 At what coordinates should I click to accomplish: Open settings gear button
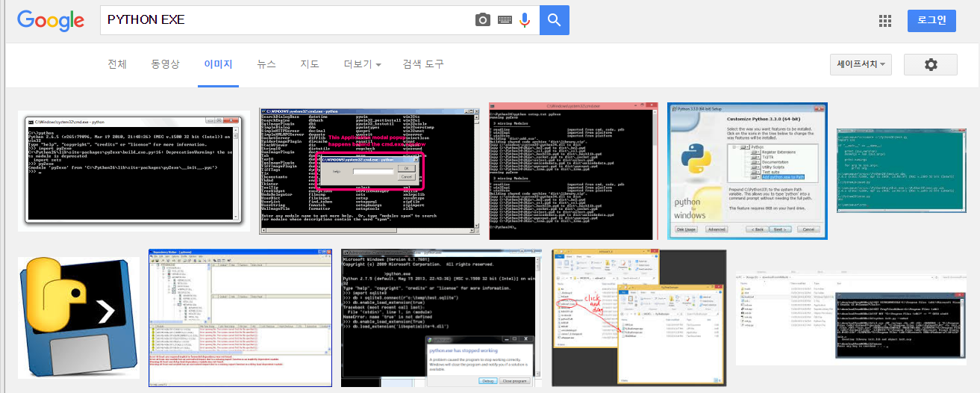[930, 65]
